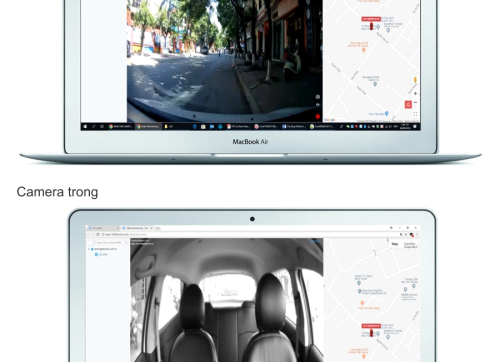
Task: Click the red record button on video
Action: pyautogui.click(x=318, y=116)
